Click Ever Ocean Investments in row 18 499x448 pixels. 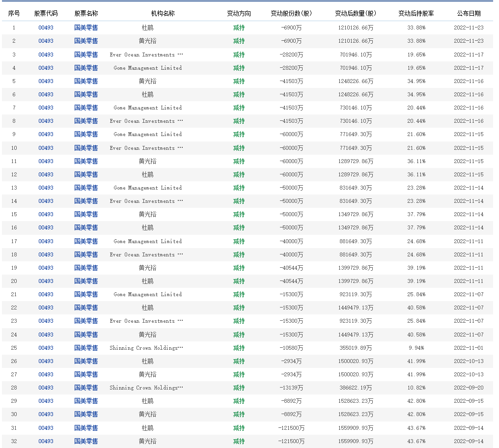click(146, 255)
